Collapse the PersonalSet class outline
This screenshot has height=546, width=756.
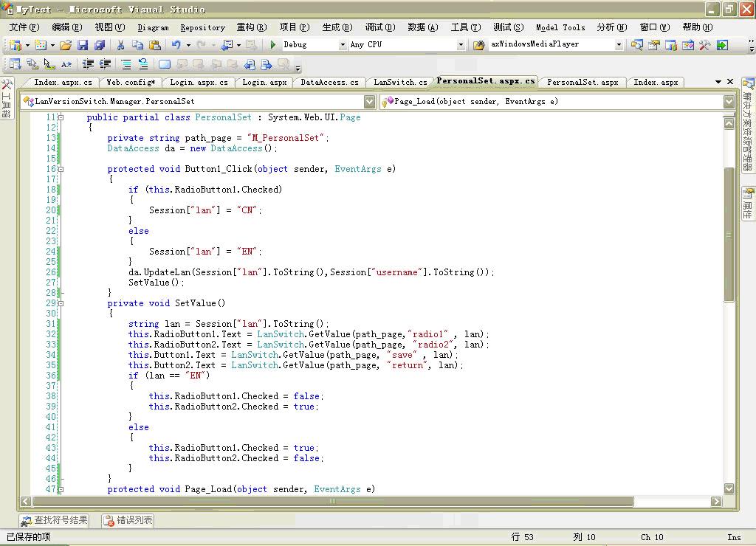61,117
